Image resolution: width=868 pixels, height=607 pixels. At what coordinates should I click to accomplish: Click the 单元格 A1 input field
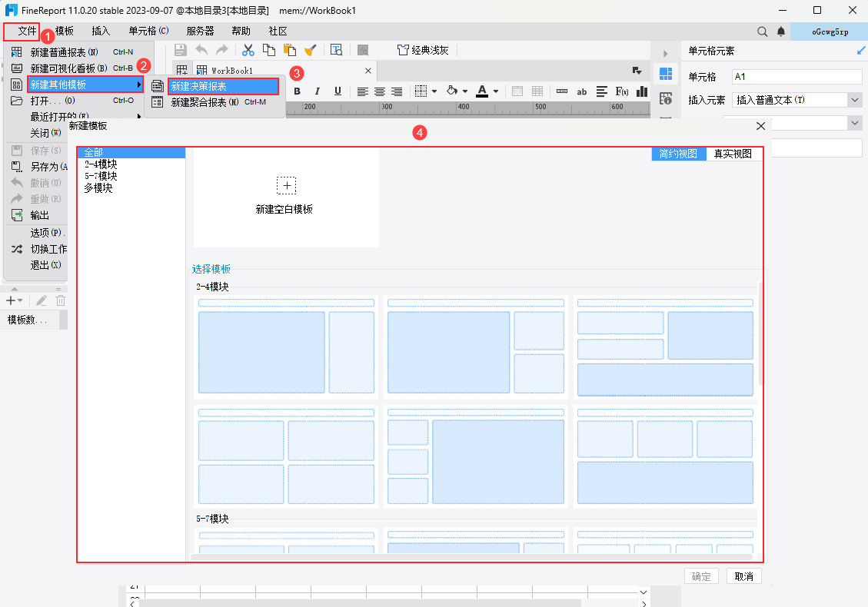pyautogui.click(x=796, y=76)
